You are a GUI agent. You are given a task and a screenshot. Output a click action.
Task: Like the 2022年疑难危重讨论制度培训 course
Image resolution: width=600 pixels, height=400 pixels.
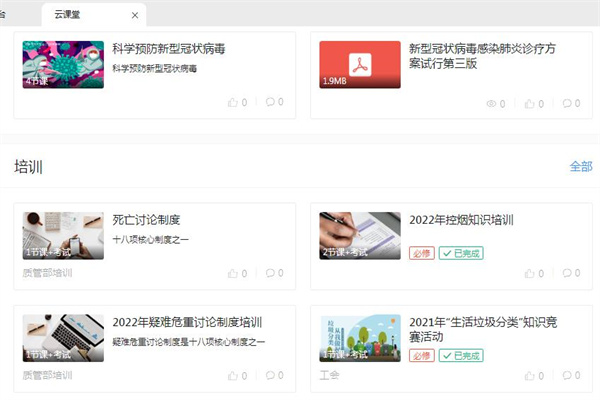234,375
